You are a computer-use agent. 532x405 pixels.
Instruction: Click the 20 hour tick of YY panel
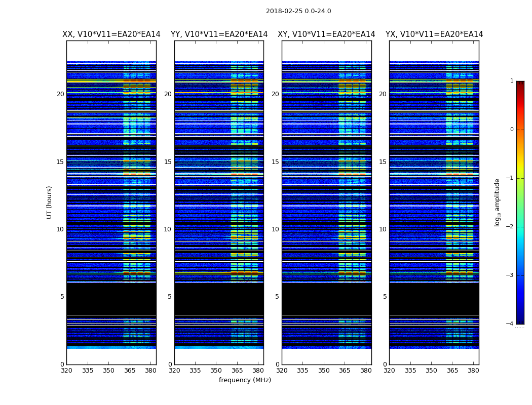point(168,94)
